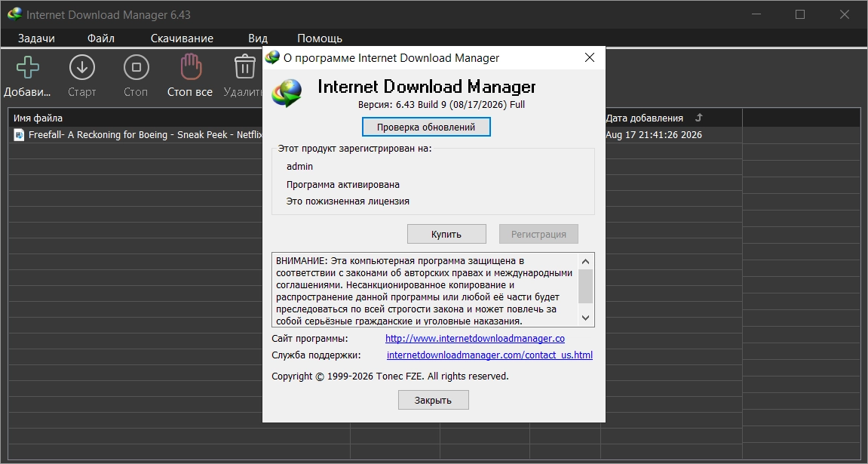Maximize the Internet Download Manager main window
Screen dimensions: 868x464
tap(800, 14)
